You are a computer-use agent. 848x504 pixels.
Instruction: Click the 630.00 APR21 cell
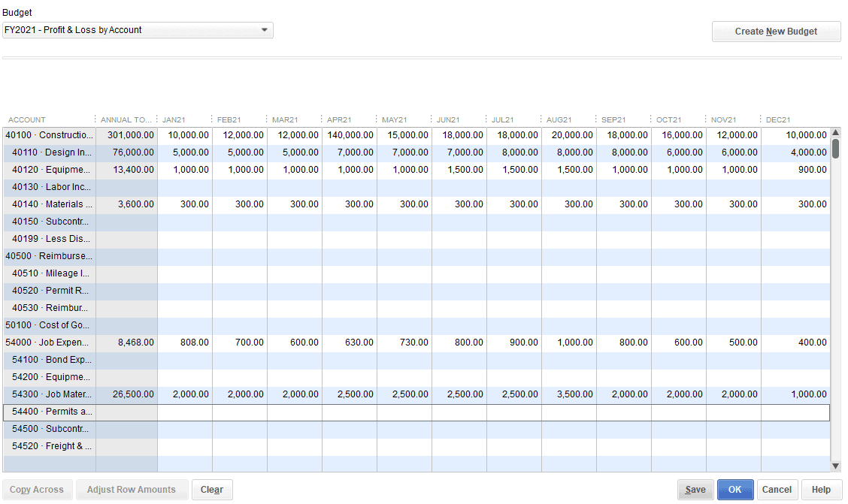[x=350, y=343]
